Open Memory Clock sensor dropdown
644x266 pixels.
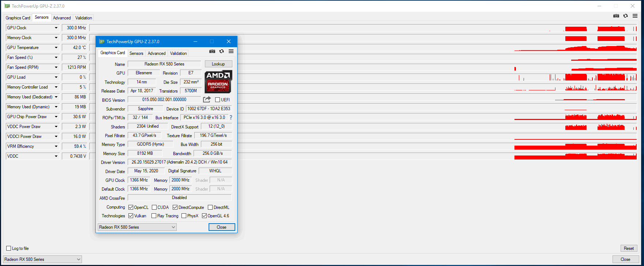56,38
